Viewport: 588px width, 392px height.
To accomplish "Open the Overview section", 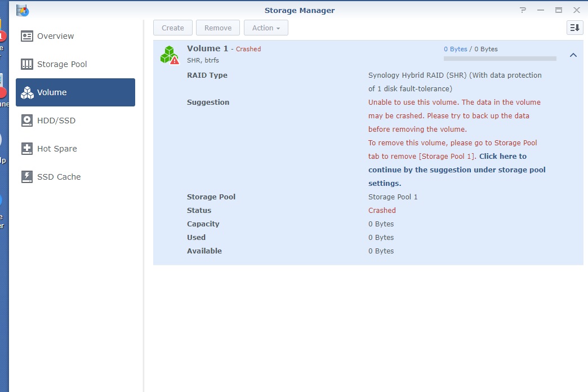I will click(75, 36).
